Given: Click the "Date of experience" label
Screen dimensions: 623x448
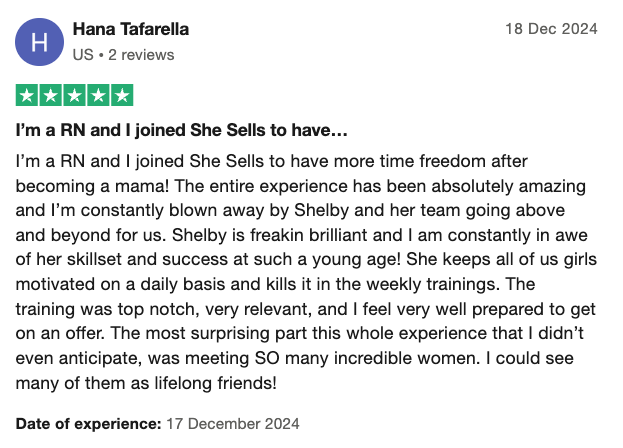Looking at the screenshot, I should (88, 424).
